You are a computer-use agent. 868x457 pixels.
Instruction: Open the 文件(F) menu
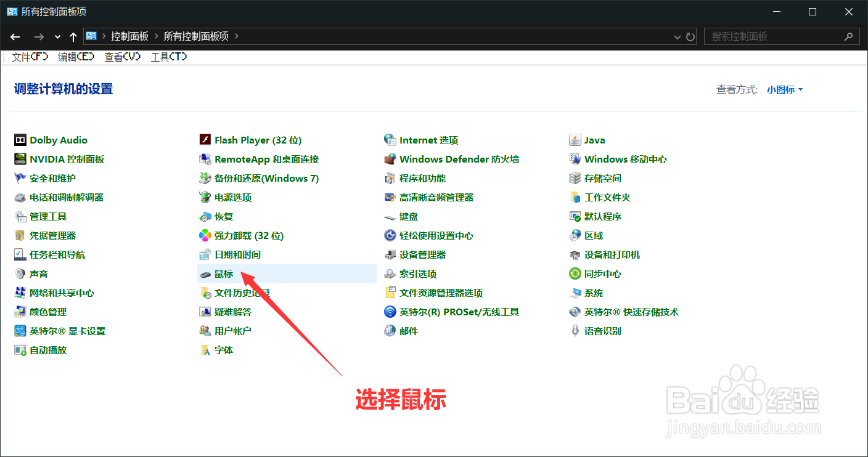coord(30,57)
